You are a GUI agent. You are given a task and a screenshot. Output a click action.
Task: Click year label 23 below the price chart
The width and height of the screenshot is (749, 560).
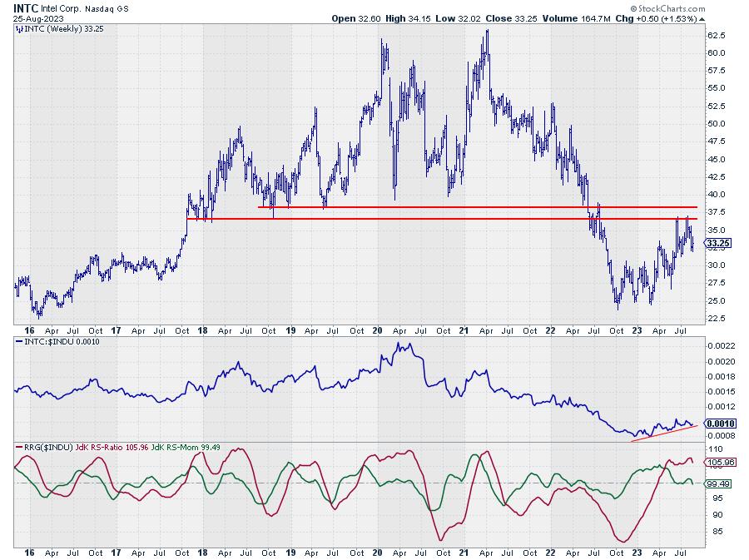click(637, 330)
